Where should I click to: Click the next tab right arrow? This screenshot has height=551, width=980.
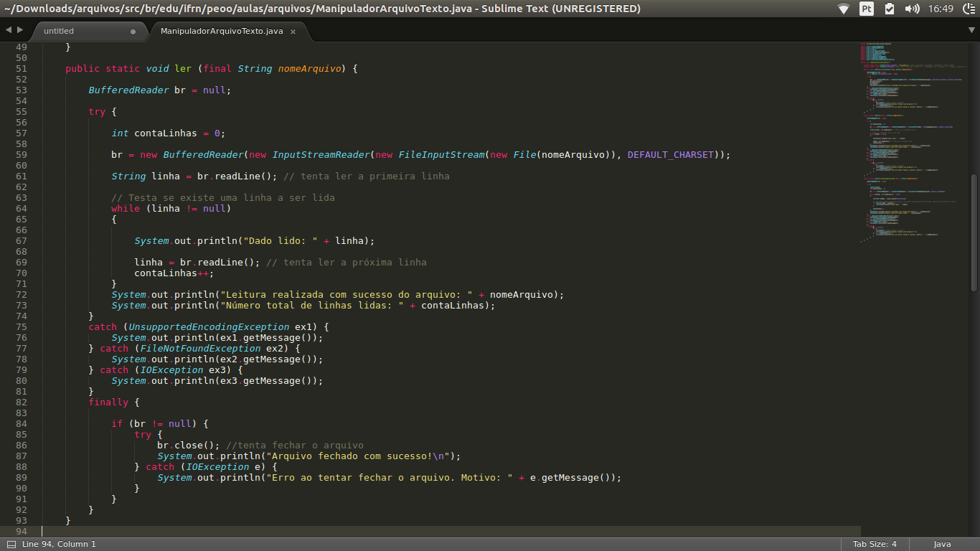tap(20, 30)
